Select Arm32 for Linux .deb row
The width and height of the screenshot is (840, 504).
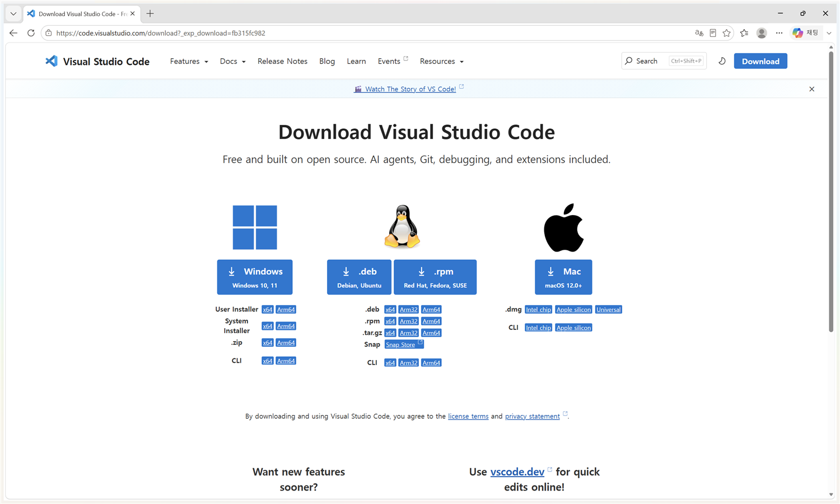[409, 310]
